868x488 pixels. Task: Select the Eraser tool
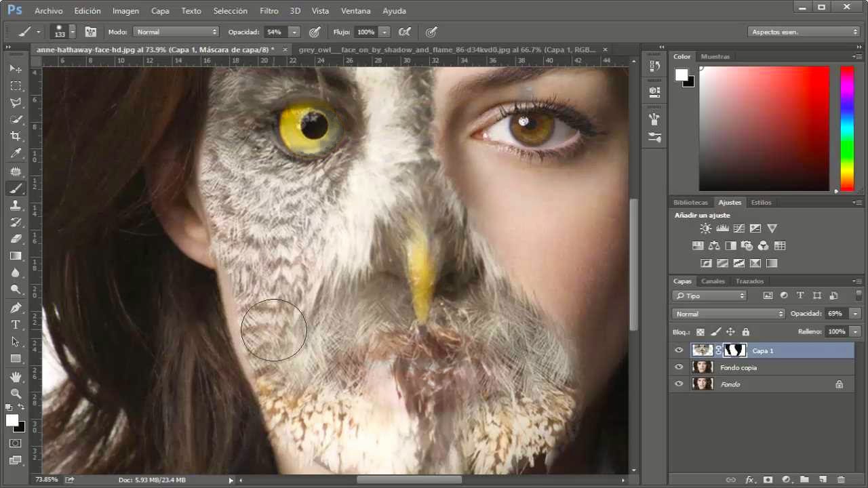coord(16,239)
